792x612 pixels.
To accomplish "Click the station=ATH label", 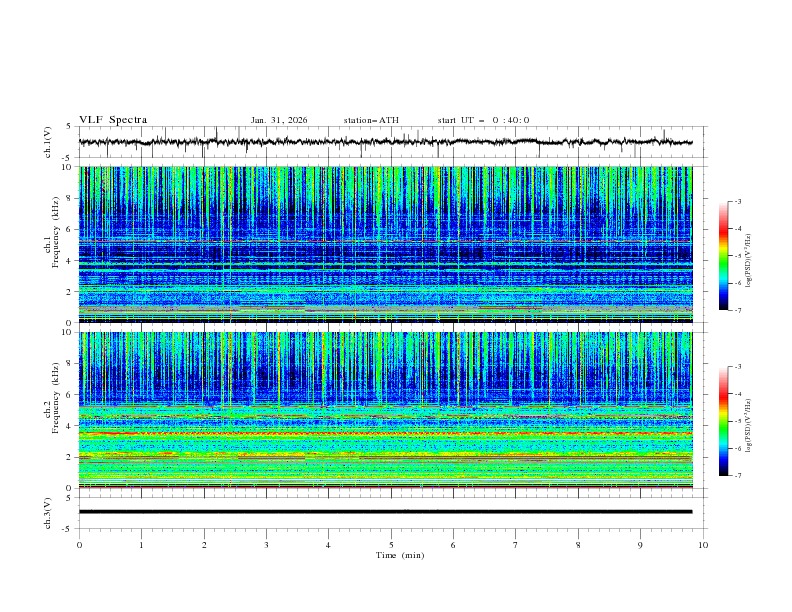I will click(x=371, y=120).
